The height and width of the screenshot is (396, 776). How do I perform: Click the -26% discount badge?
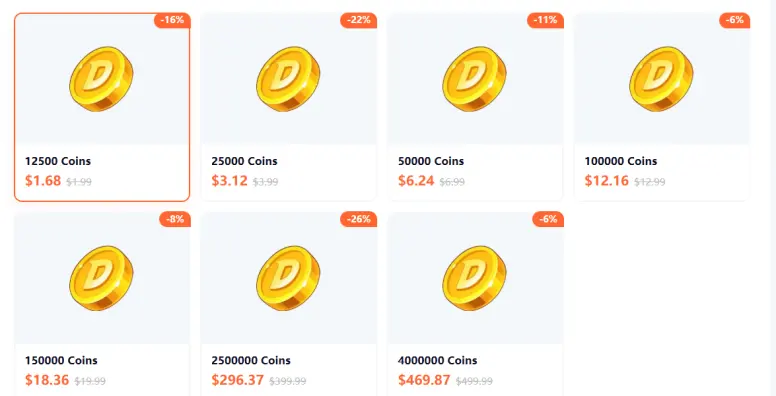point(359,219)
